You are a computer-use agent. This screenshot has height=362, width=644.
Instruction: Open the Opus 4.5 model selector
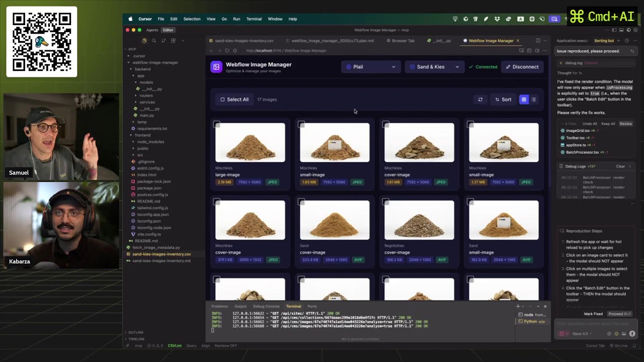(582, 333)
